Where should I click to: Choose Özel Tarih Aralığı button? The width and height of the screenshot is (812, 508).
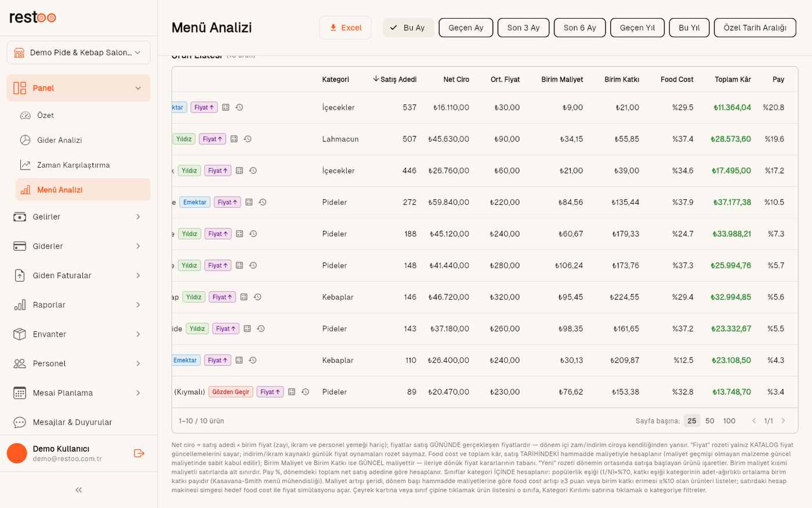[755, 28]
